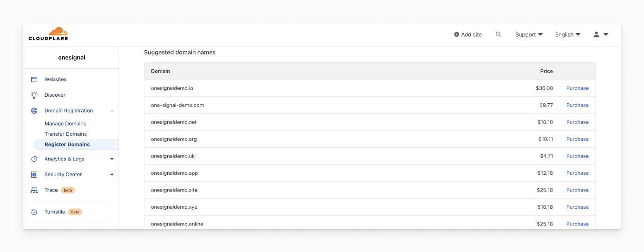
Task: Click the Price column header
Action: tap(546, 71)
